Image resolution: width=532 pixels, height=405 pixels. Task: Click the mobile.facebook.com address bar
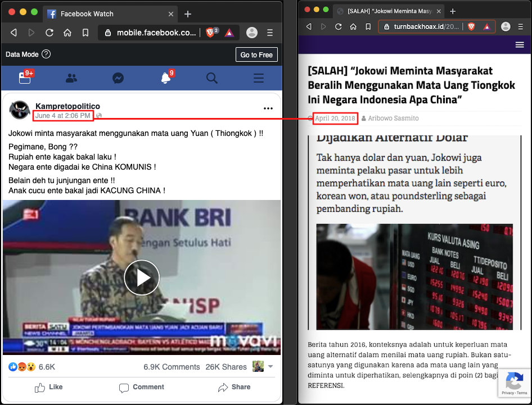point(156,33)
